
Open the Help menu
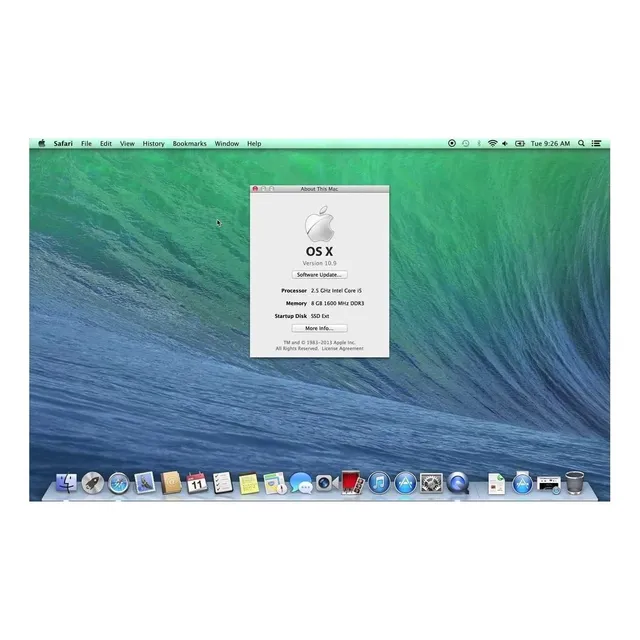(254, 143)
